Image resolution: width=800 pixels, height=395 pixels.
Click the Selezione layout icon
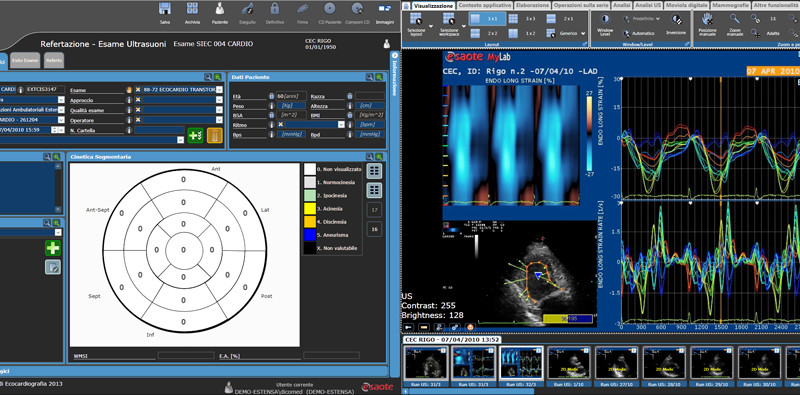[416, 19]
